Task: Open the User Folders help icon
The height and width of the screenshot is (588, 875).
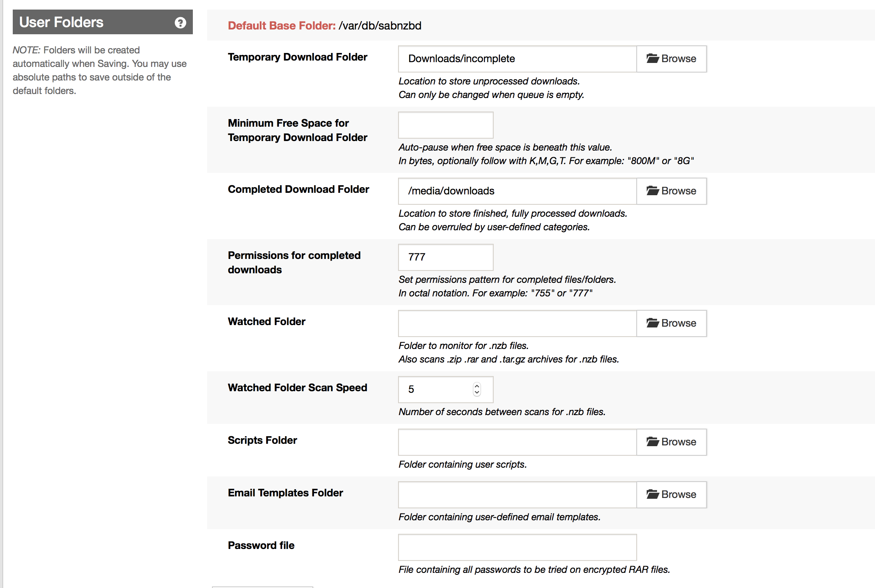Action: pos(180,23)
